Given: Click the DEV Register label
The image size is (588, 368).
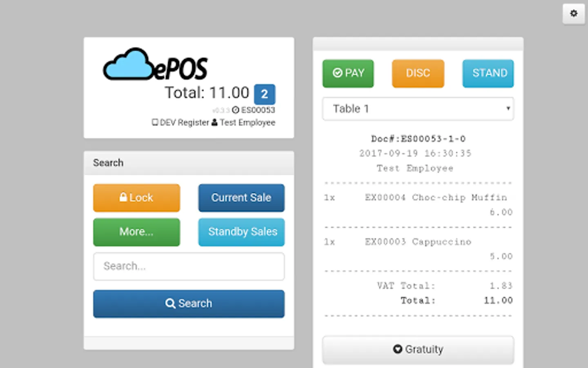Looking at the screenshot, I should click(184, 122).
